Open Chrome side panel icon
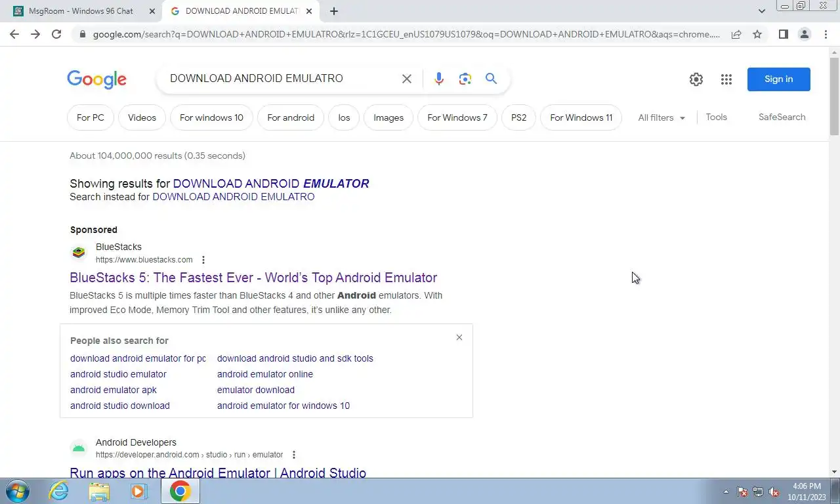Screen dimensions: 840x504 coord(783,34)
